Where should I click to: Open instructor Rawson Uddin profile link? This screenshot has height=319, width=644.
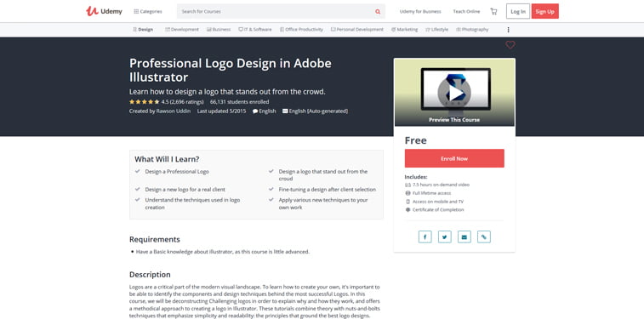pyautogui.click(x=174, y=111)
